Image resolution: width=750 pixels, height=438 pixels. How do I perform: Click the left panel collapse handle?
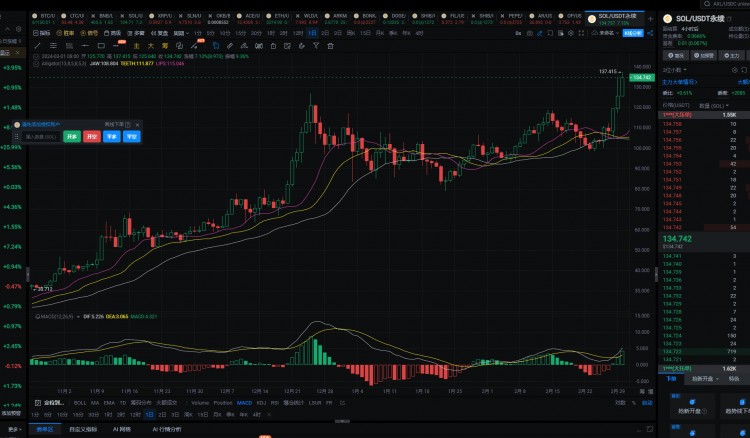[27, 274]
